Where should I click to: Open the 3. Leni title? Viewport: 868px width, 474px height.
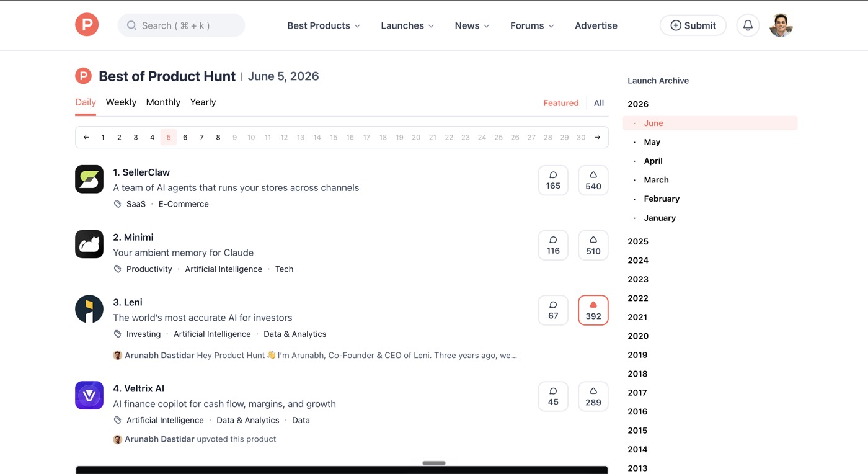pos(128,302)
